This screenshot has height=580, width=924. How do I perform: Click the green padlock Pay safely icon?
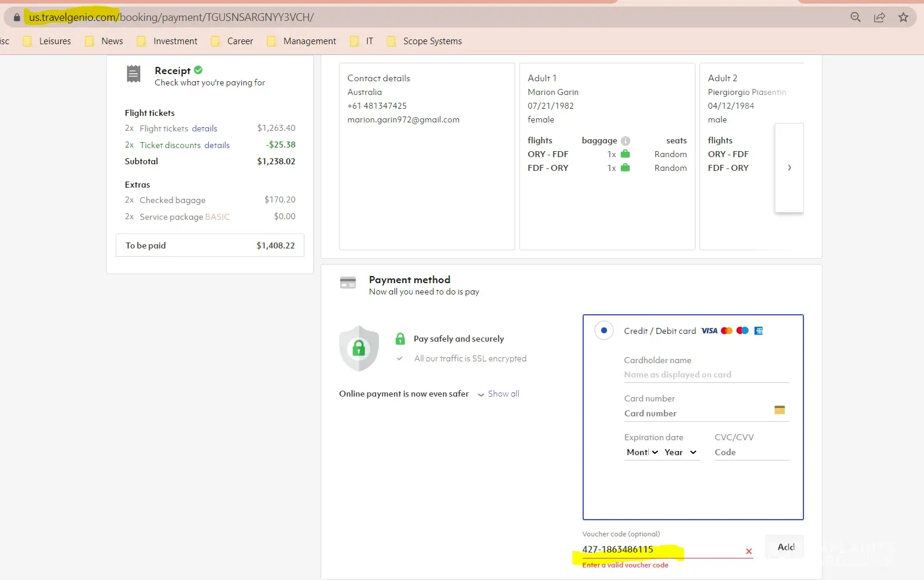point(400,339)
